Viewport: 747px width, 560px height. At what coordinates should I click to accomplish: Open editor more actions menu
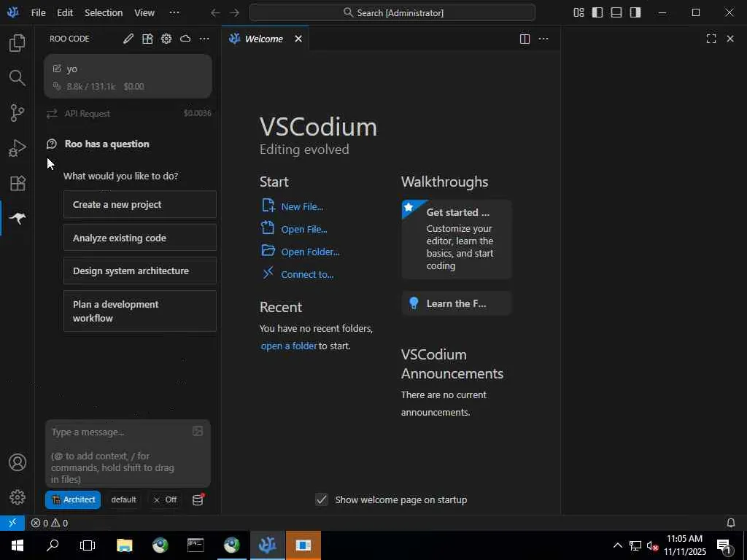543,39
